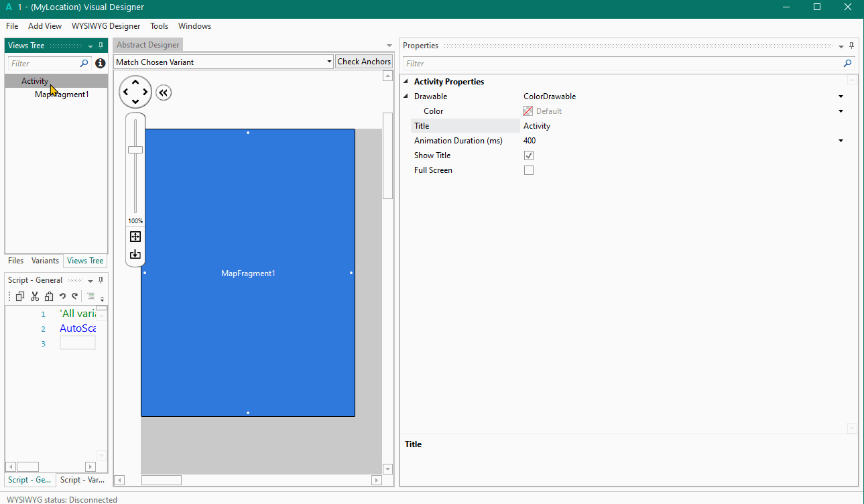Pin the Properties panel

[852, 46]
